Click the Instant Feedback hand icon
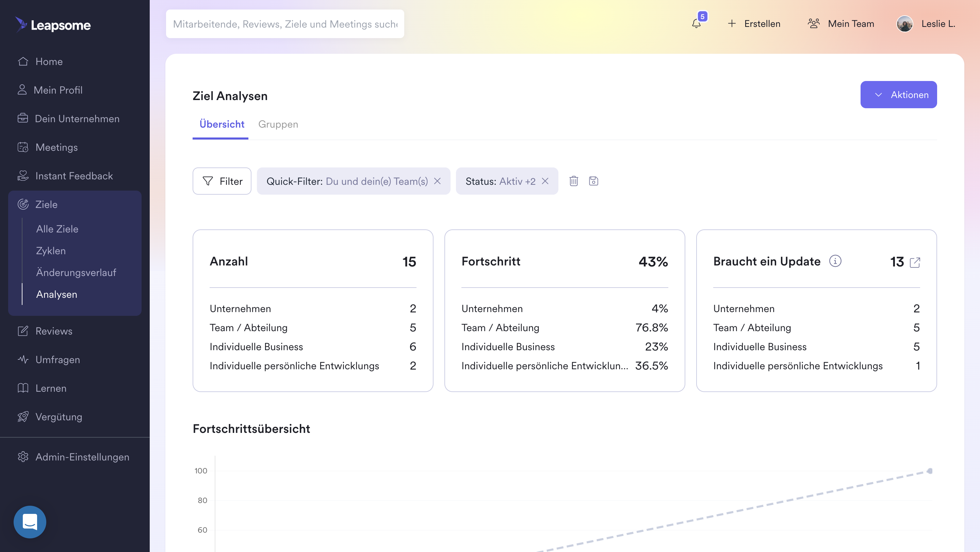 [x=23, y=175]
